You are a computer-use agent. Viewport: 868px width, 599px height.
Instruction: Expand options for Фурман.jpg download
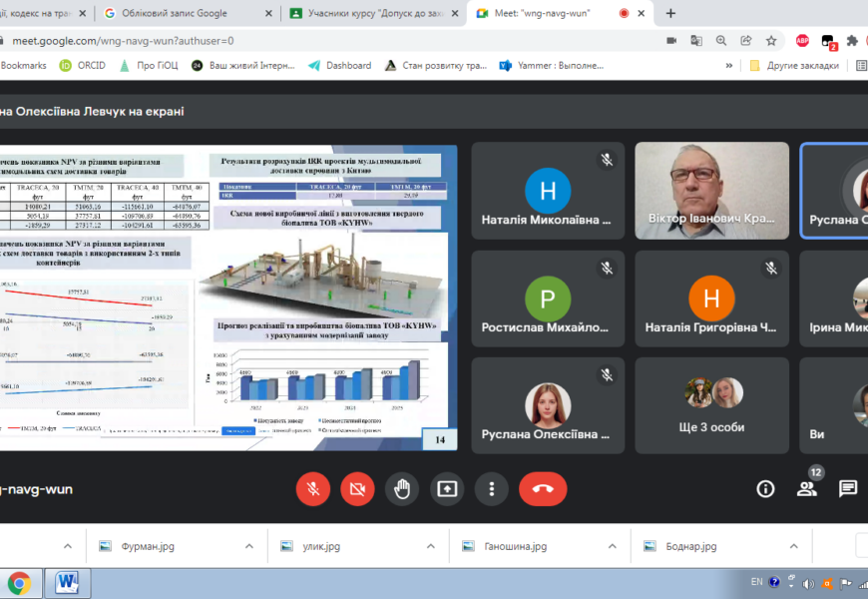[249, 546]
